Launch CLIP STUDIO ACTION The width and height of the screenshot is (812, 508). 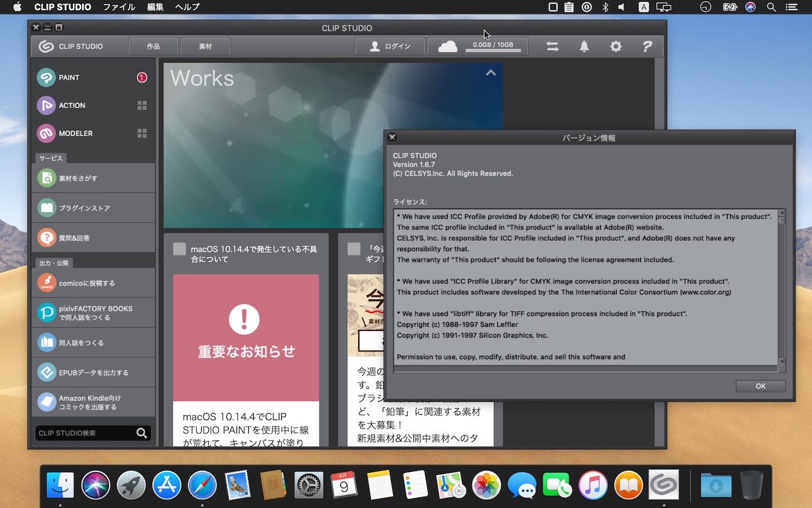tap(93, 105)
